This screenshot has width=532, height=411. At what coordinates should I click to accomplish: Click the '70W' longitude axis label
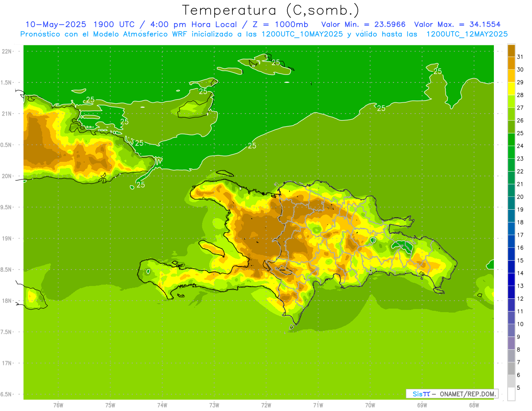tap(370, 405)
